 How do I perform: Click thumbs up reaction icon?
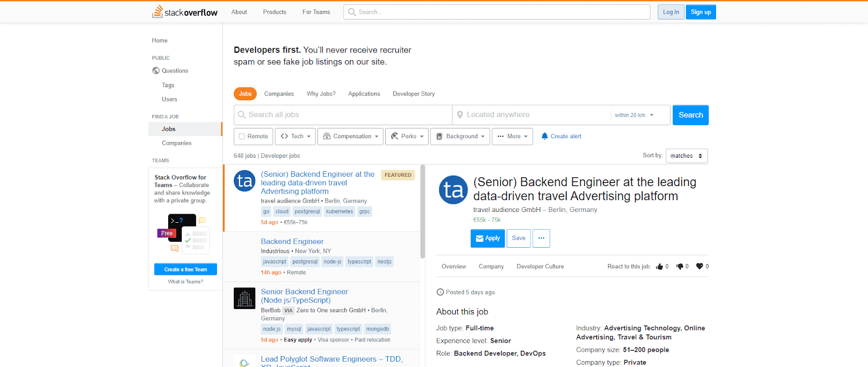(659, 266)
